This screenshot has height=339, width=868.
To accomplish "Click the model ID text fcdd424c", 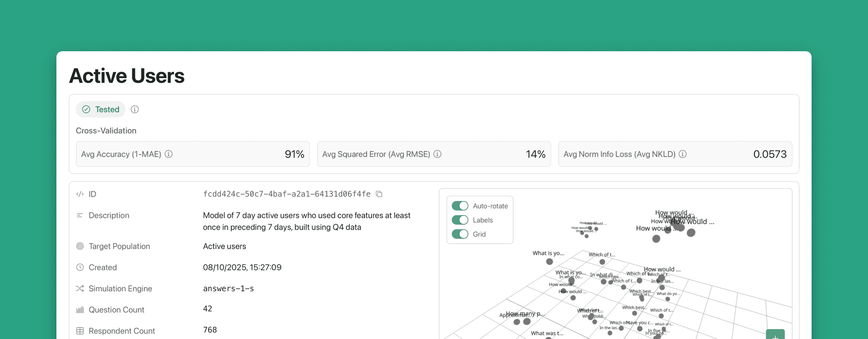I will 286,194.
